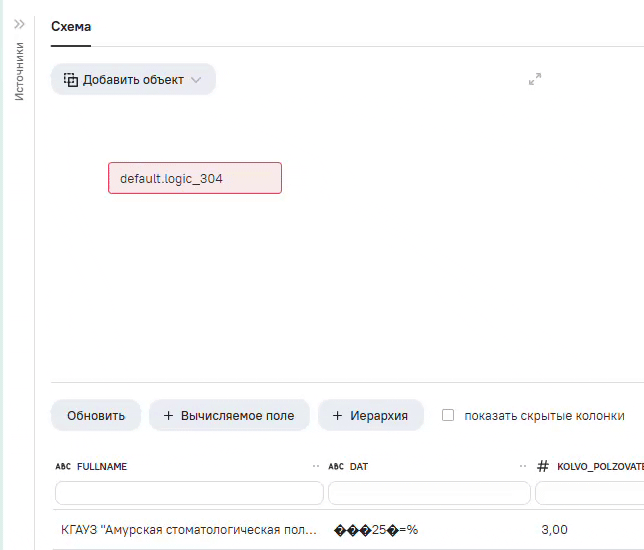Image resolution: width=644 pixels, height=550 pixels.
Task: Expand the Источники sidebar with double-chevron icon
Action: (x=19, y=24)
